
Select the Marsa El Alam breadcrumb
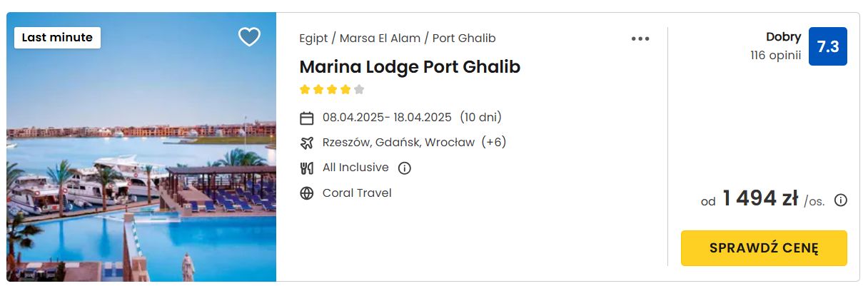(x=380, y=39)
